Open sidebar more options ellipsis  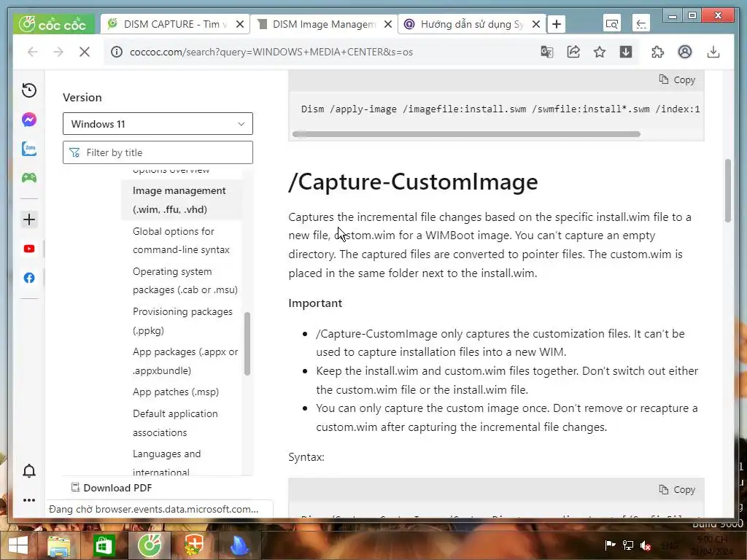pyautogui.click(x=29, y=500)
